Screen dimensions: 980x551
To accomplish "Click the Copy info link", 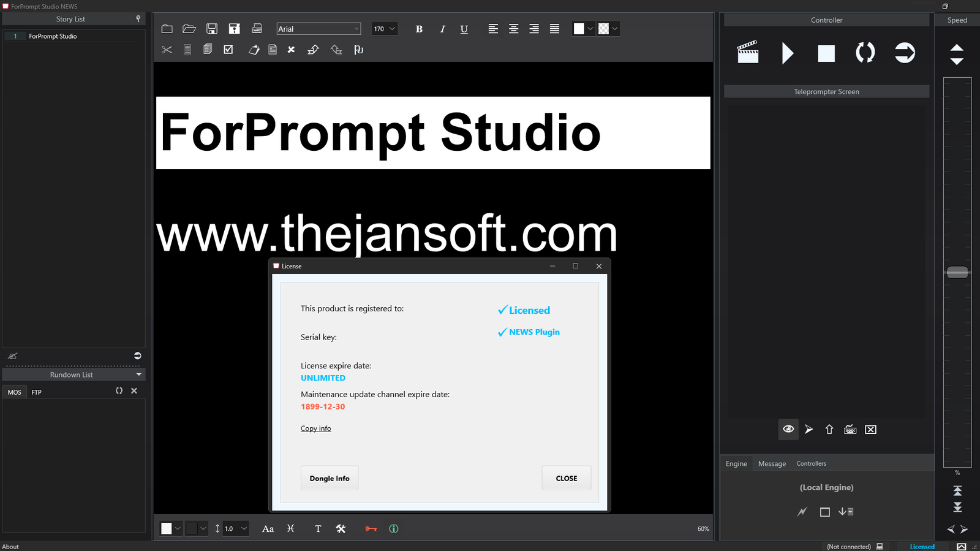I will 316,428.
